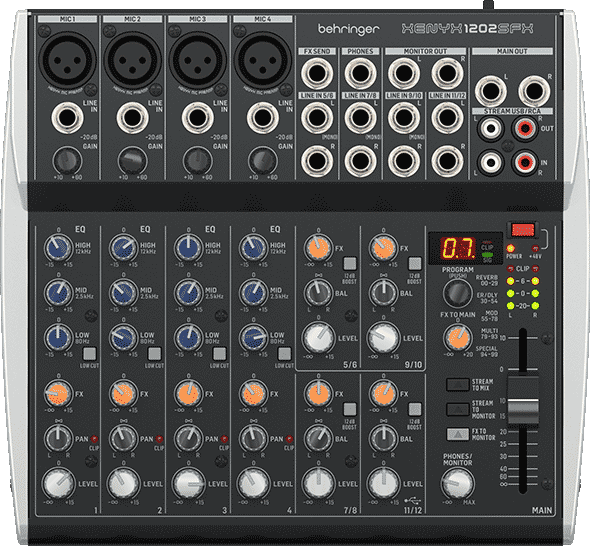Click channel 9/10 LEVEL knob

click(383, 337)
